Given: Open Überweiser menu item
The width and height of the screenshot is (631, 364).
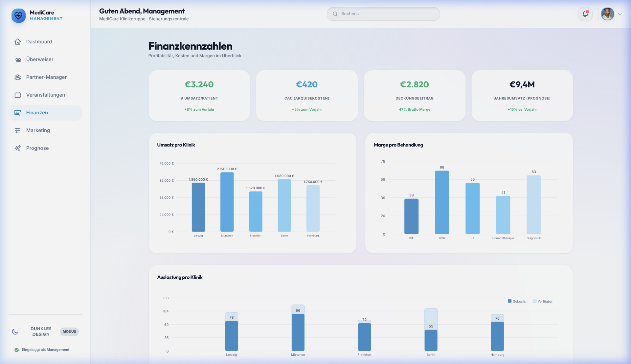Looking at the screenshot, I should (45, 59).
